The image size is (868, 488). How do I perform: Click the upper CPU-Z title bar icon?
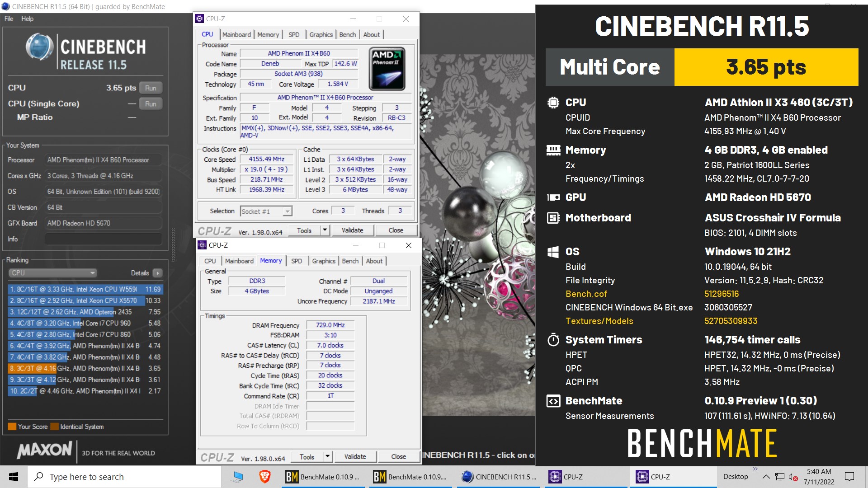pos(199,19)
